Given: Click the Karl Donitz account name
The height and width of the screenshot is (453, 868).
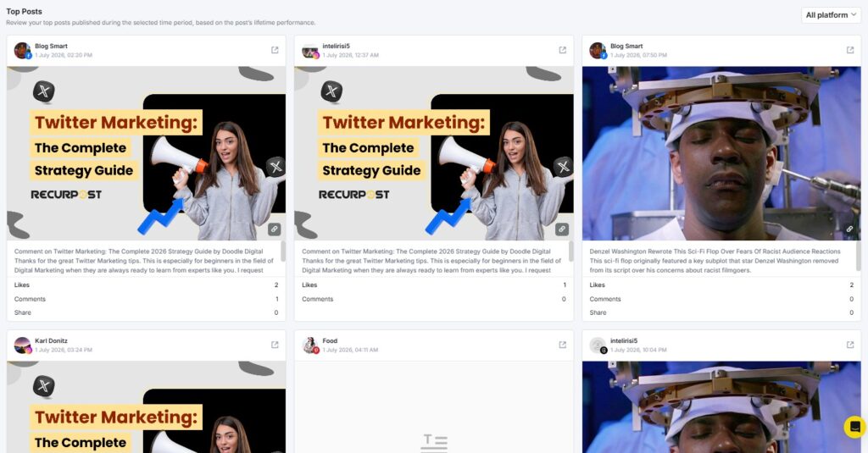Looking at the screenshot, I should [51, 340].
